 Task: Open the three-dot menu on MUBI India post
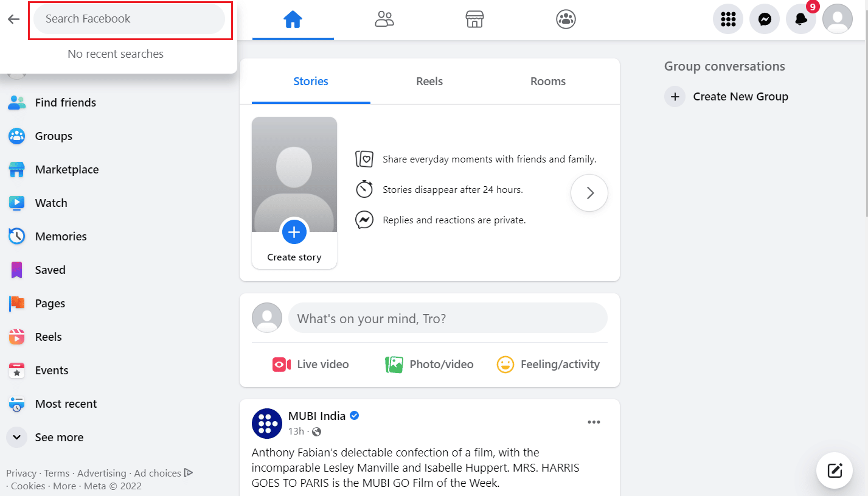point(594,422)
